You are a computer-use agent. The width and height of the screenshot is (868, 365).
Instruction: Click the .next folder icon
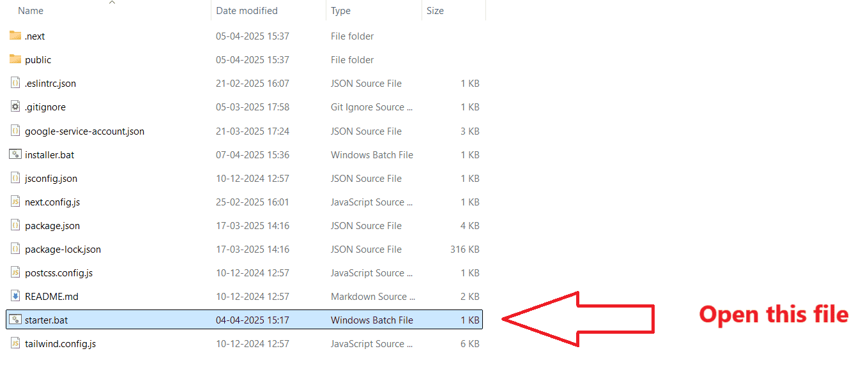pos(15,36)
